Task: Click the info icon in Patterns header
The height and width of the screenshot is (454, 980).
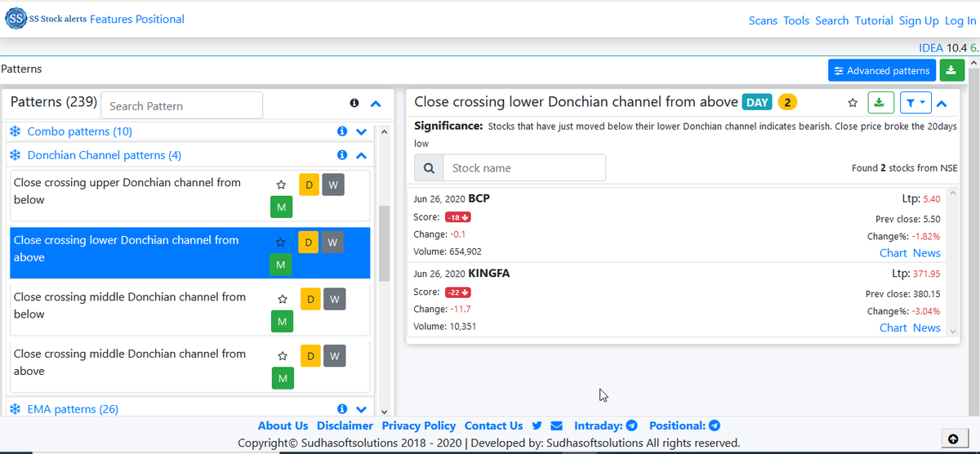Action: coord(354,104)
